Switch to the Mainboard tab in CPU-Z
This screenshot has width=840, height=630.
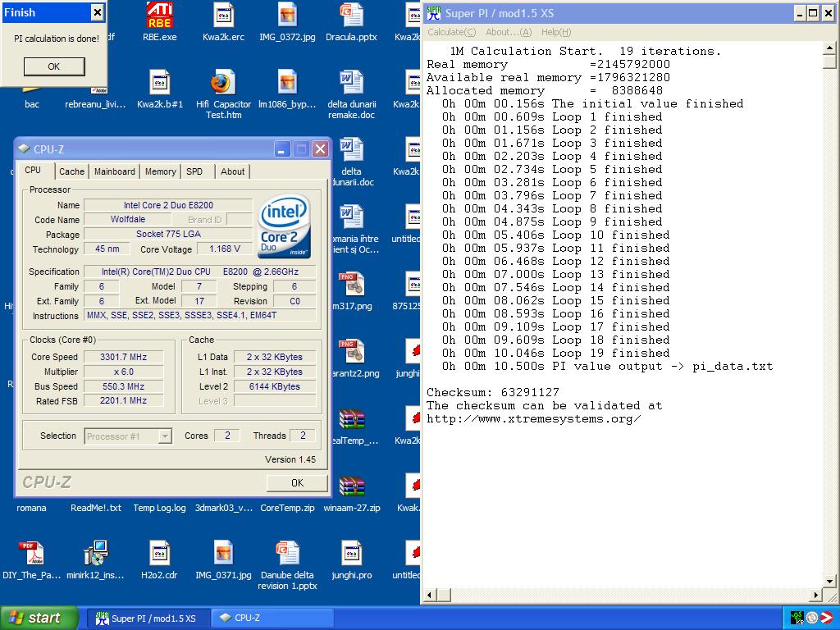point(115,171)
